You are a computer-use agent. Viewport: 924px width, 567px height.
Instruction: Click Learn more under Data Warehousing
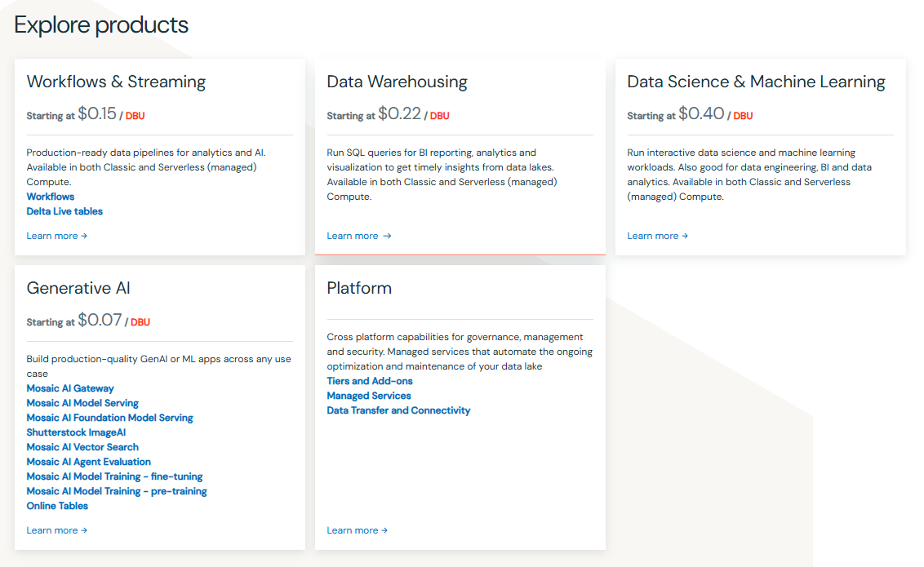[356, 235]
